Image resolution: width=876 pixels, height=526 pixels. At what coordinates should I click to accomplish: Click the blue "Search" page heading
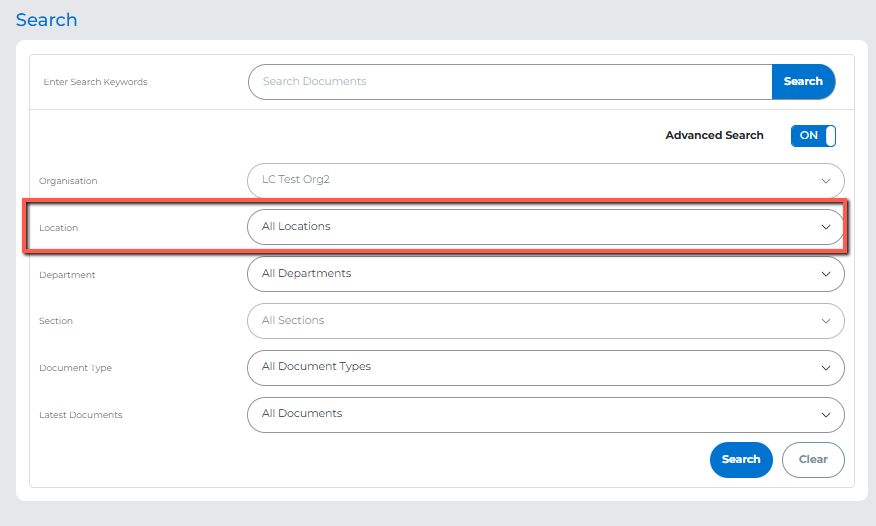[46, 20]
